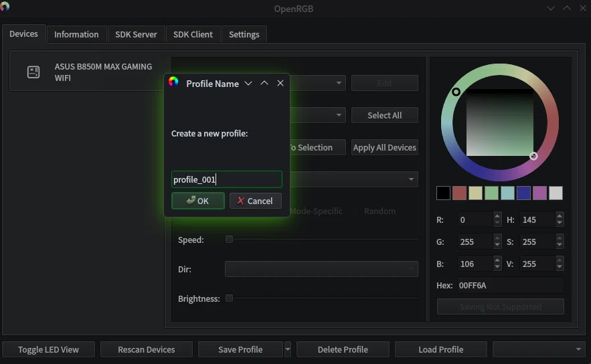Pick the blue color swatch
This screenshot has height=364, width=591.
[x=523, y=193]
